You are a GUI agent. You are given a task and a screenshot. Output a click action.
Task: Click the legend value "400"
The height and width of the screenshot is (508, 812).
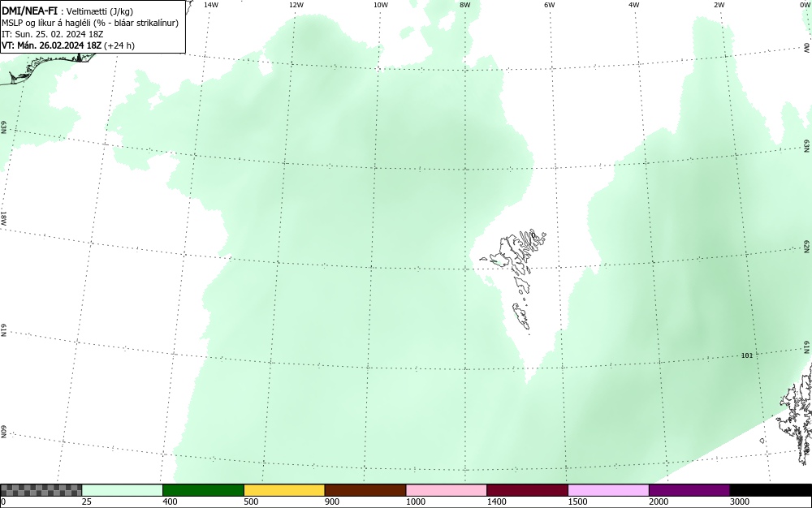[x=170, y=502]
